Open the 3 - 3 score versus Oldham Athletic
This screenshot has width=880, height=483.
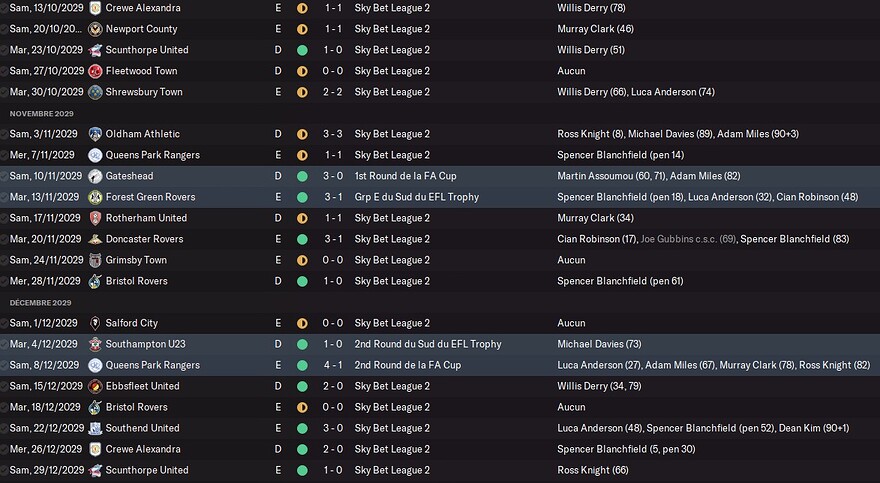click(x=332, y=134)
